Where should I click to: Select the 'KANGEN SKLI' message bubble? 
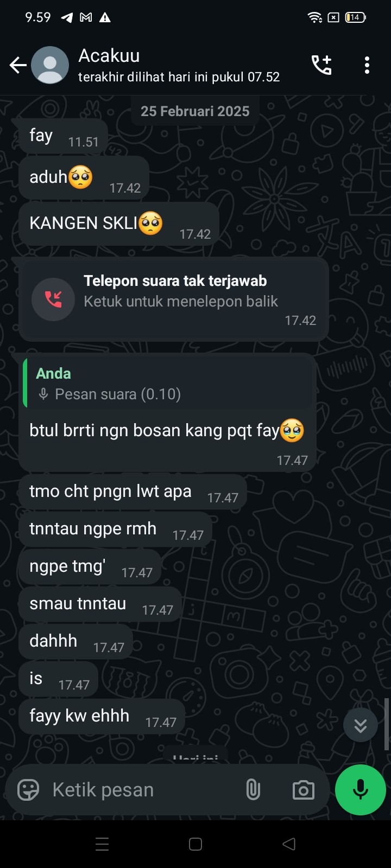[x=119, y=224]
